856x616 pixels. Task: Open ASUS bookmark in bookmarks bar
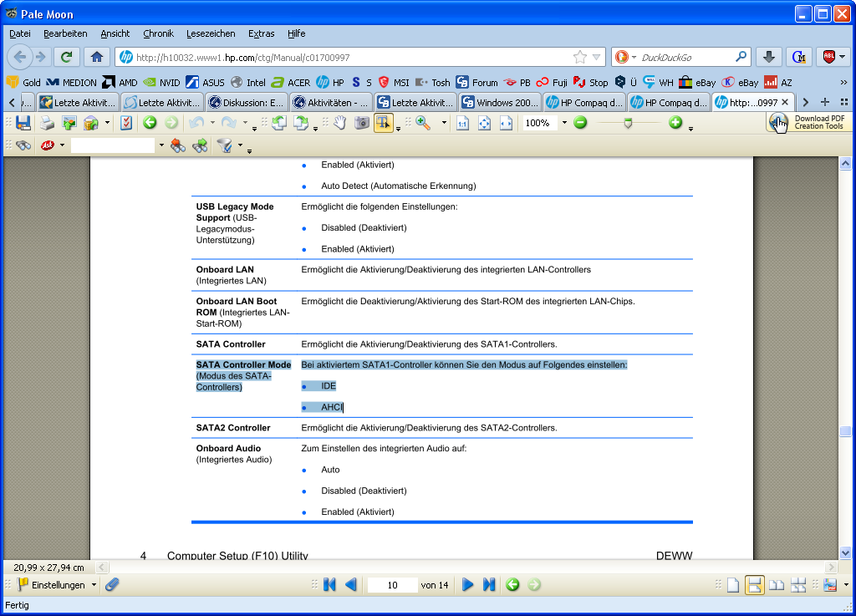pos(206,83)
